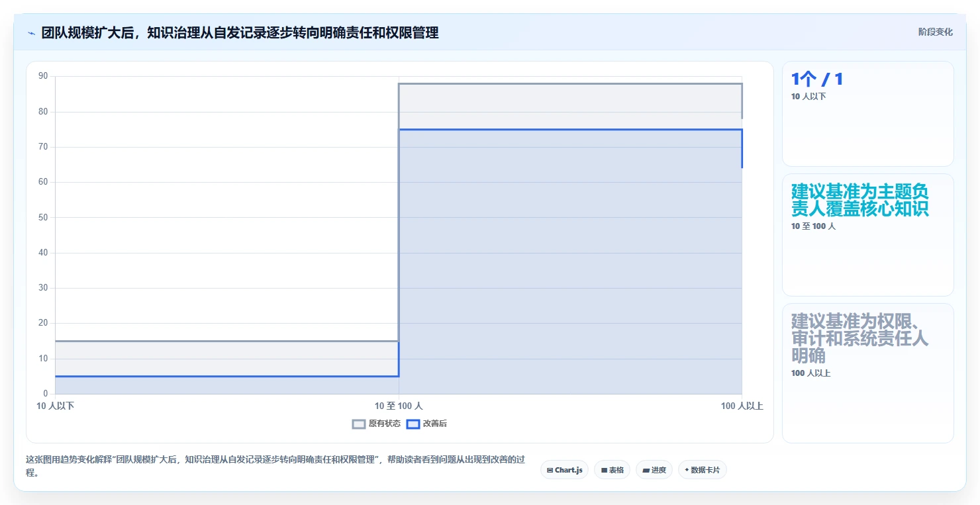Click the 10 至 100 人 x-axis label
The image size is (980, 505).
pyautogui.click(x=399, y=406)
